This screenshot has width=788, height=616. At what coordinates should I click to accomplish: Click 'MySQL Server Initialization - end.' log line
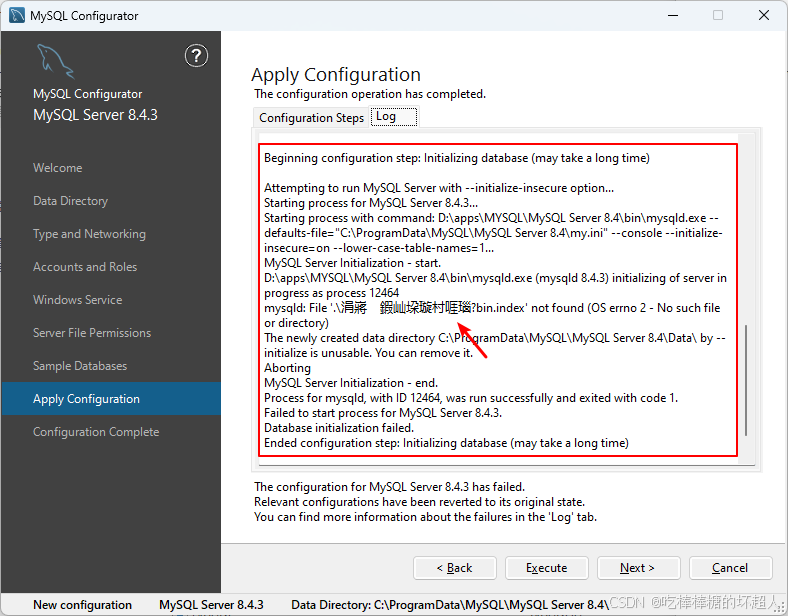point(351,383)
